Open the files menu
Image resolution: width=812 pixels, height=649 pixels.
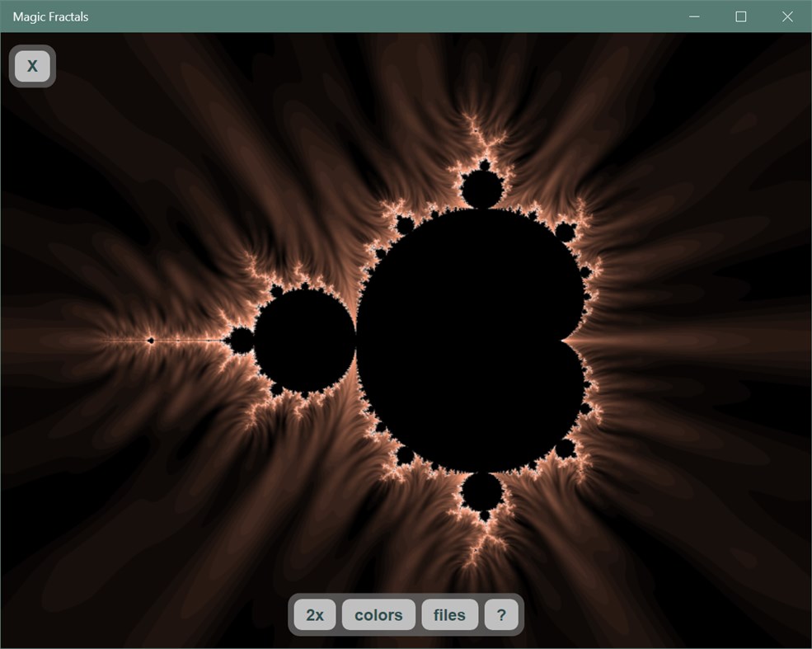pos(449,614)
